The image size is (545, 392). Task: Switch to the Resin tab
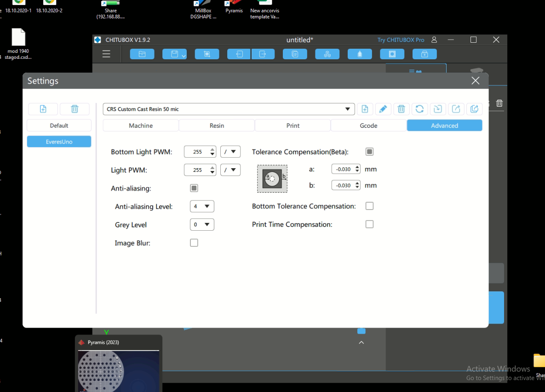pos(217,125)
